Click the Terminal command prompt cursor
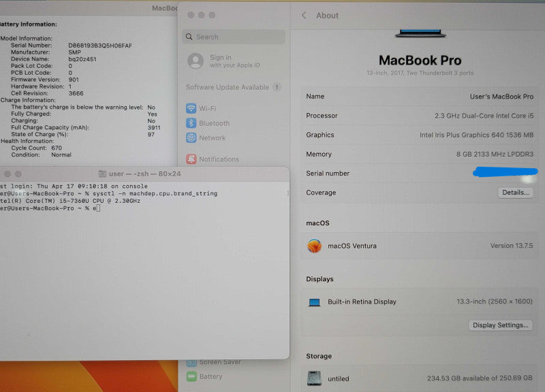Screen dimensions: 545x392 click(98, 208)
